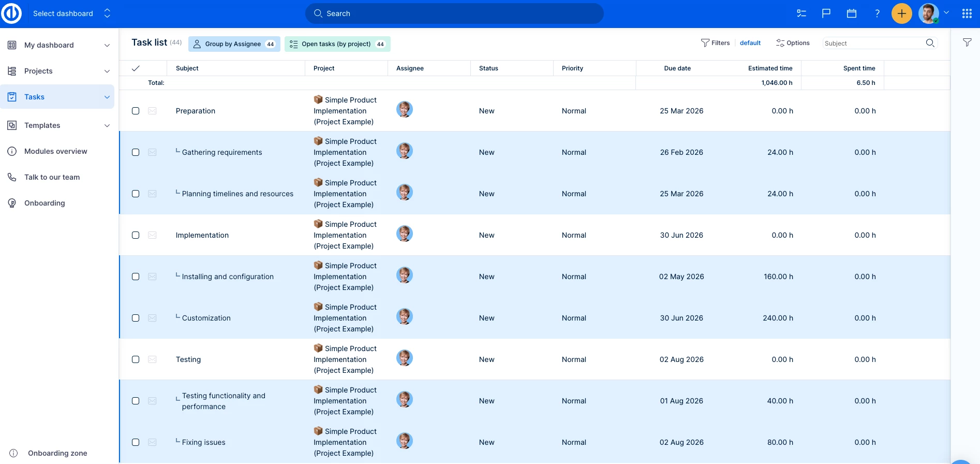The image size is (980, 464).
Task: Check the Preparation task checkbox
Action: (x=136, y=111)
